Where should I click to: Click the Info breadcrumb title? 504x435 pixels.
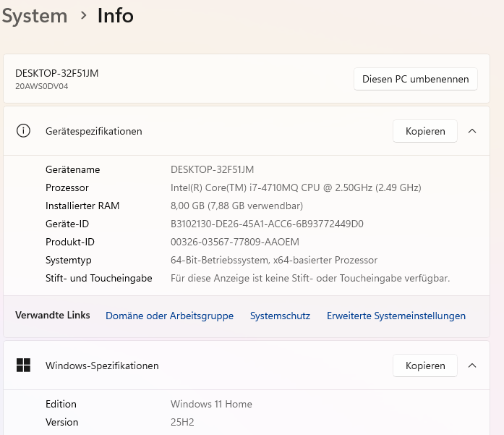(116, 15)
